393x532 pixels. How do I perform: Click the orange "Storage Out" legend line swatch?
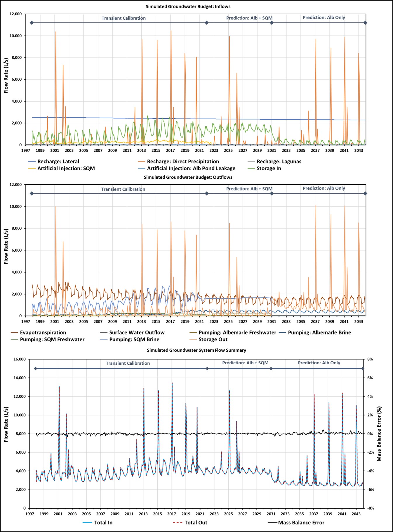193,340
